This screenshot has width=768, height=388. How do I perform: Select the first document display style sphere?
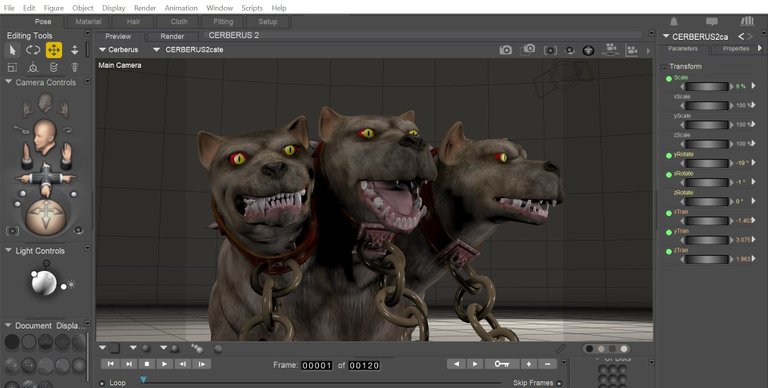point(12,342)
